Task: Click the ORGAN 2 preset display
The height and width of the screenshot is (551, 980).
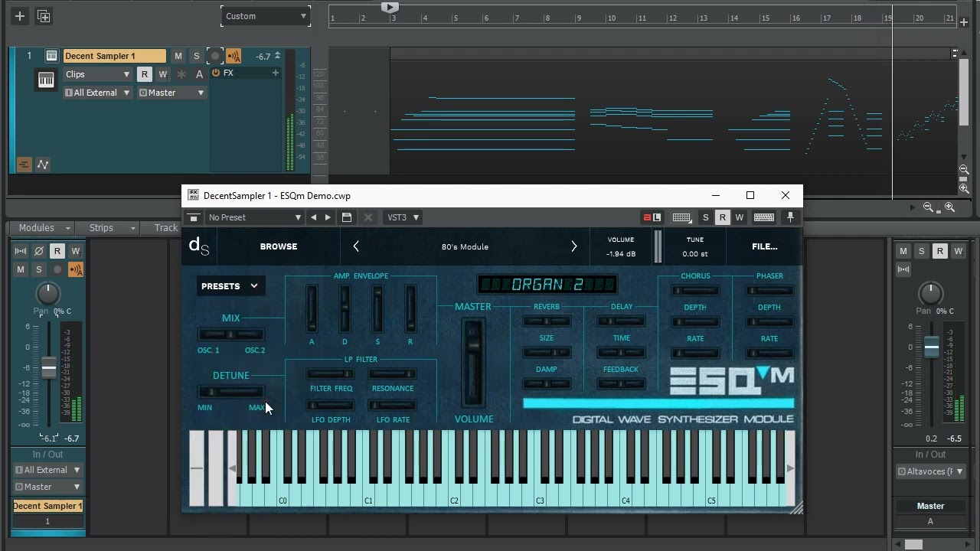Action: (547, 285)
